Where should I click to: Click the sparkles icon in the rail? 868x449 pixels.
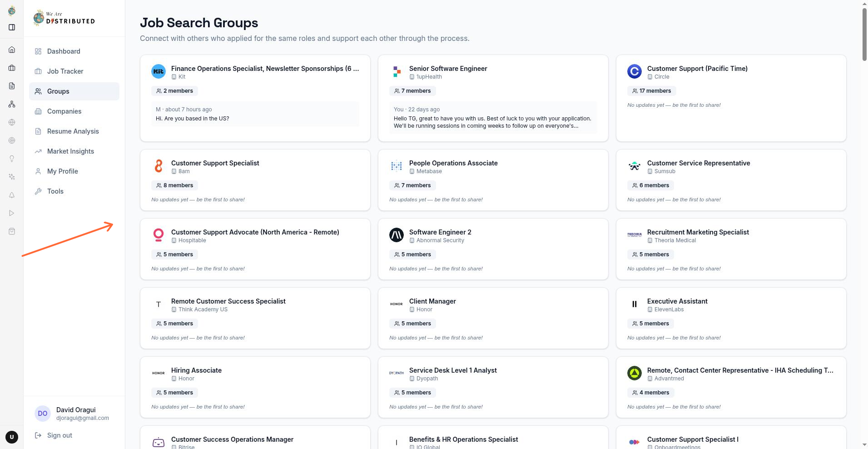12,177
